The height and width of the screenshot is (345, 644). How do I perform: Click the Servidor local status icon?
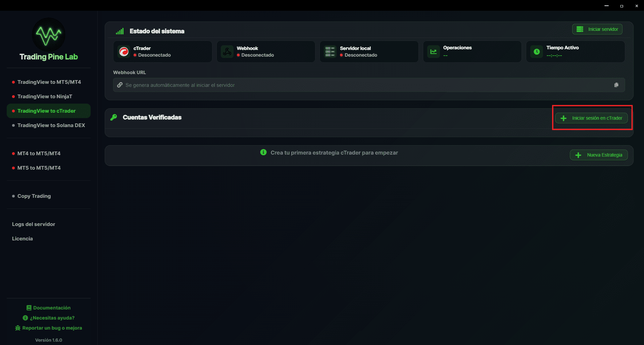click(330, 51)
